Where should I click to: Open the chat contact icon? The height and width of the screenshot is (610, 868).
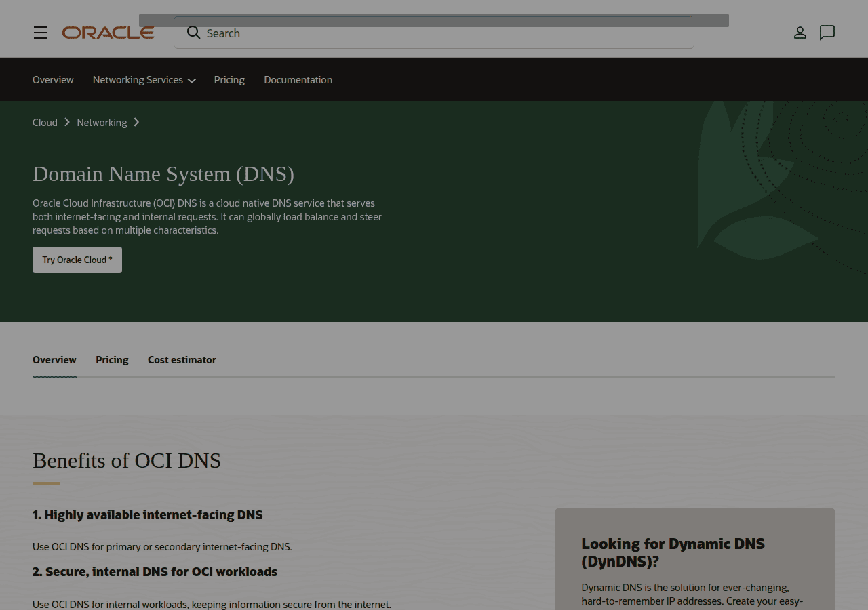[x=827, y=33]
